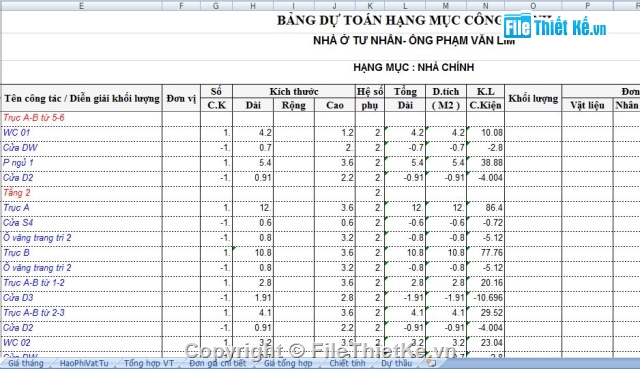Select column F header
Viewport: 640px width, 369px height.
coord(181,6)
